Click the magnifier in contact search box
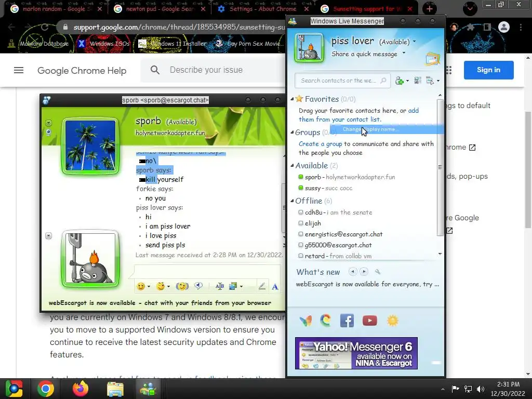The image size is (532, 399). 383,81
